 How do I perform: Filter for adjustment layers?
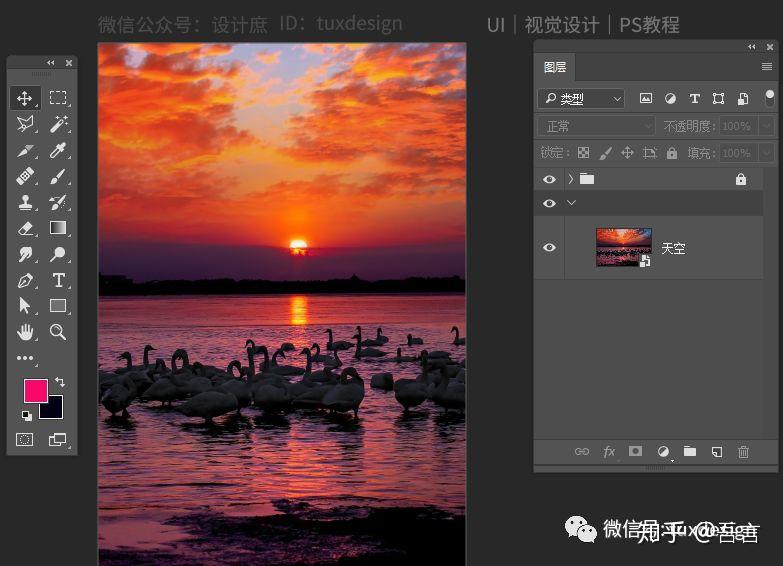670,98
